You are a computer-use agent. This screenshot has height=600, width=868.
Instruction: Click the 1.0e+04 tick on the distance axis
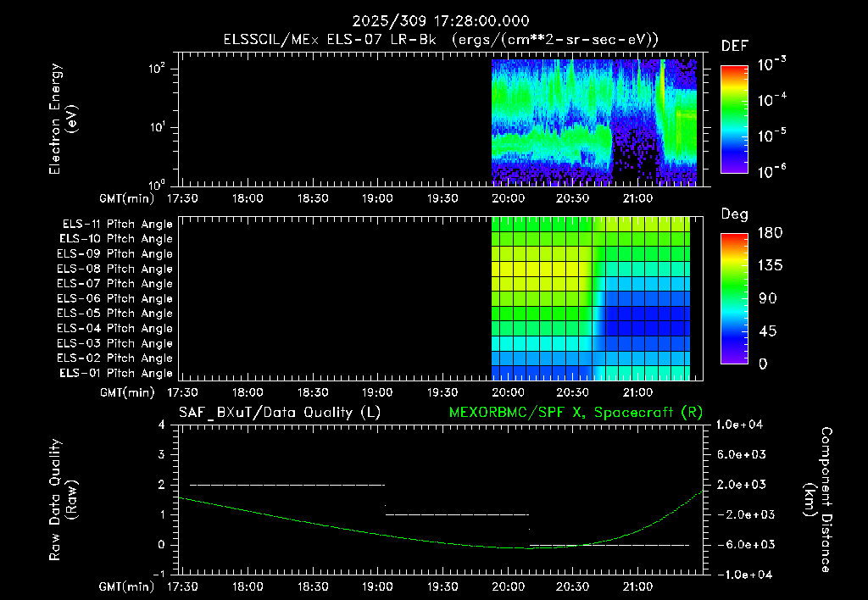point(739,425)
